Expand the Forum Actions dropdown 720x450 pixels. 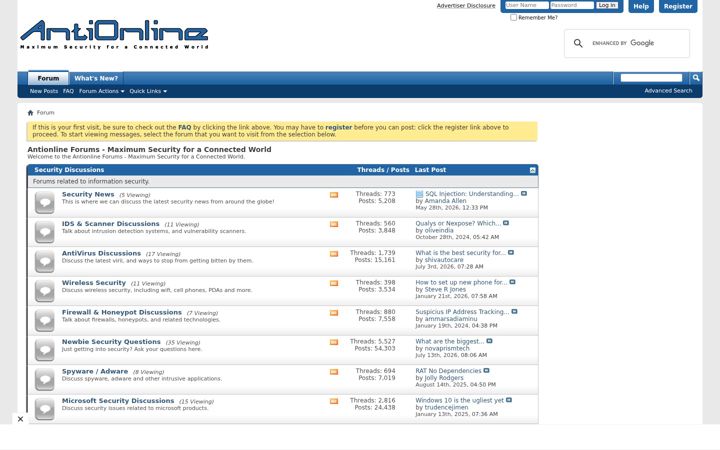tap(101, 91)
